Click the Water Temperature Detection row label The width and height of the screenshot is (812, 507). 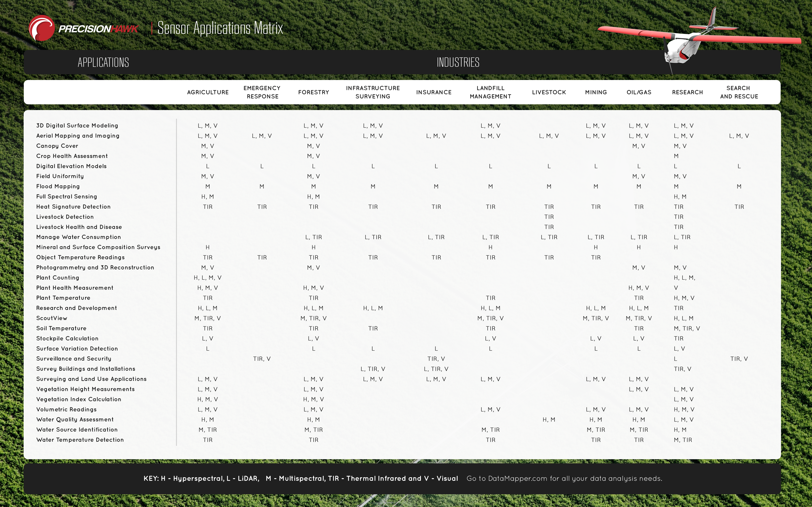pyautogui.click(x=80, y=440)
